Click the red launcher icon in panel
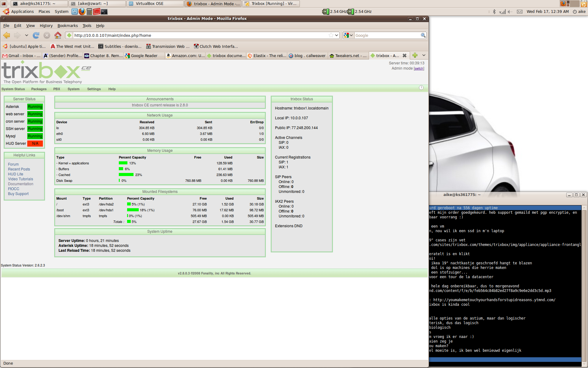The width and height of the screenshot is (588, 368). pos(97,12)
